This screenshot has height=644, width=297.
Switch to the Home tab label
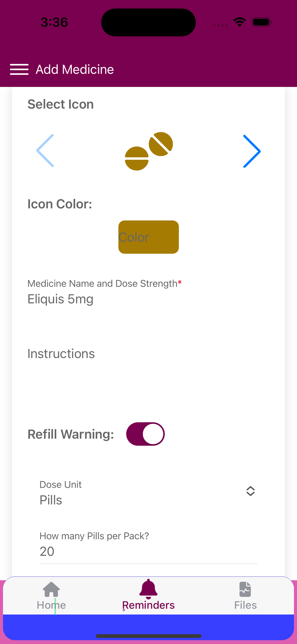(51, 605)
